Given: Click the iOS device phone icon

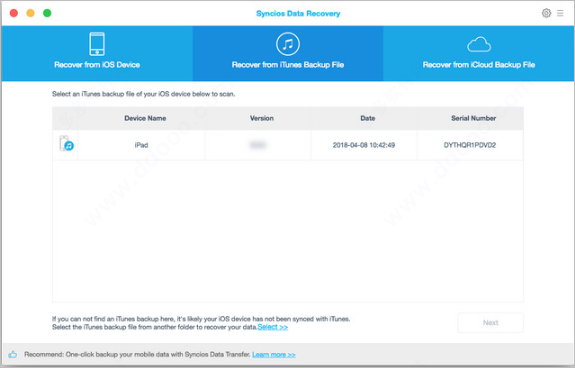Looking at the screenshot, I should (x=97, y=44).
